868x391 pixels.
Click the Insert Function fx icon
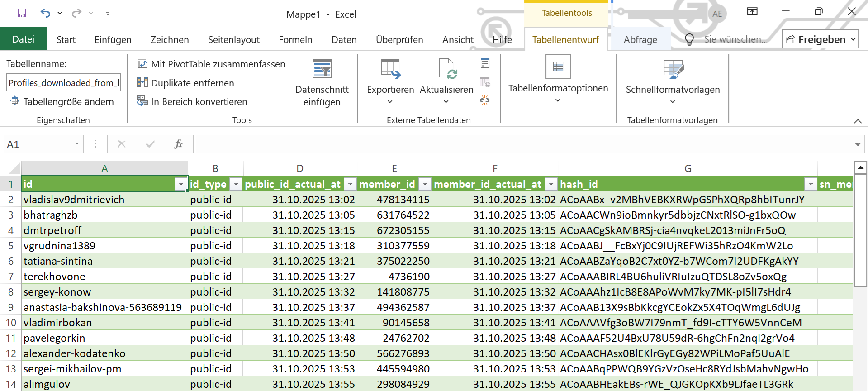[x=178, y=144]
